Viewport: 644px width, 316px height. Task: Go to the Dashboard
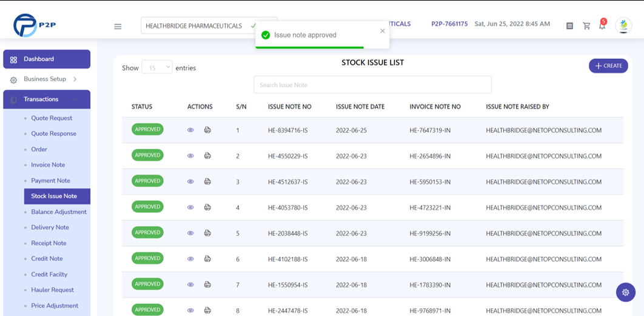pos(47,59)
